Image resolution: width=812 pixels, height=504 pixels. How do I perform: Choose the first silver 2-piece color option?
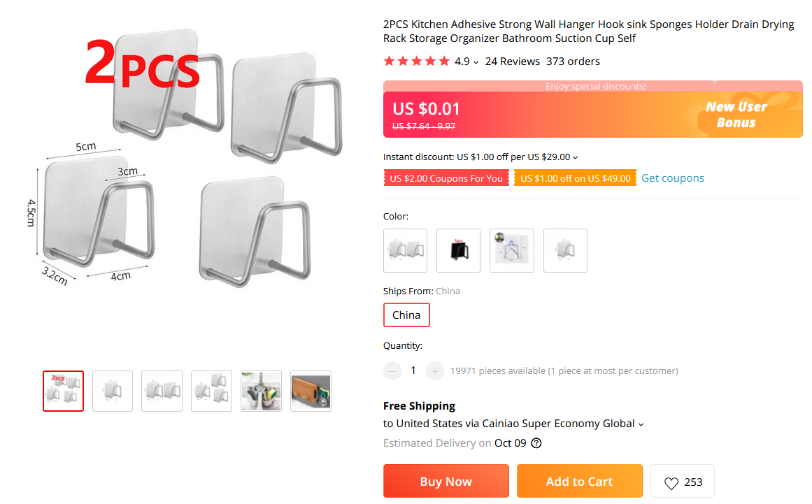[405, 250]
